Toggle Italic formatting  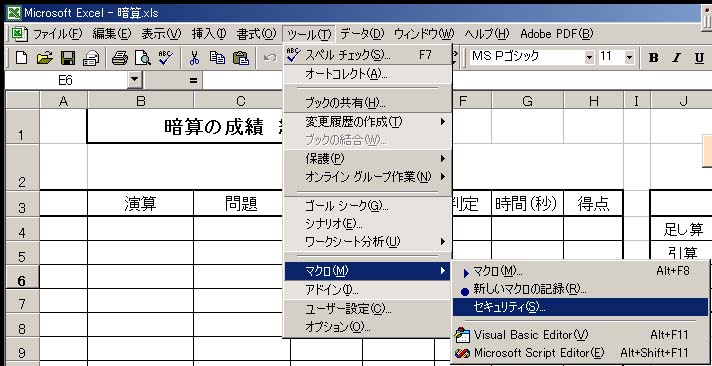tap(677, 58)
